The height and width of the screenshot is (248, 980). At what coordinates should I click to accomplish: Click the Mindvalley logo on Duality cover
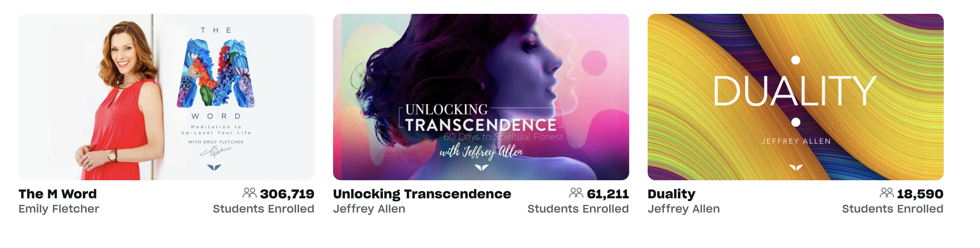pos(796,167)
